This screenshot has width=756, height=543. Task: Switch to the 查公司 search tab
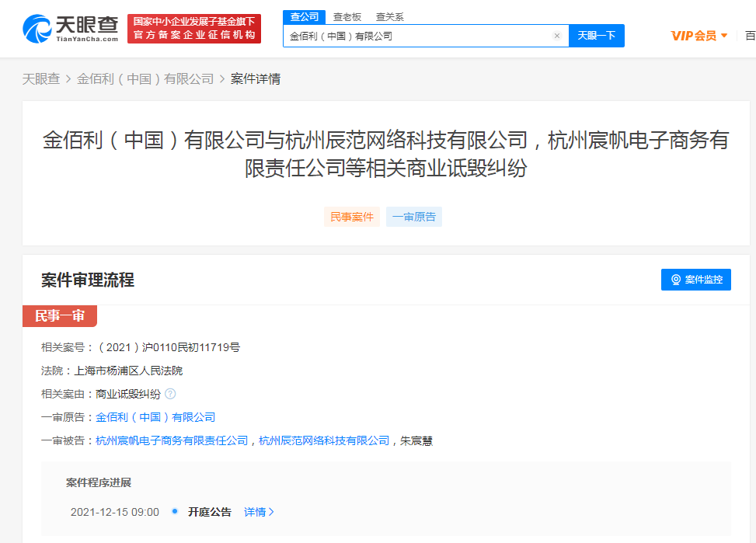click(x=304, y=16)
